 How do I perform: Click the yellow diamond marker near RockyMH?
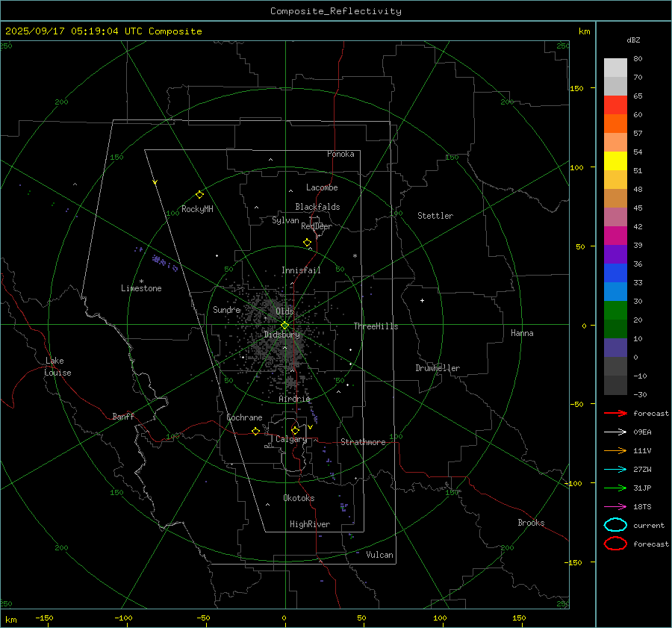pyautogui.click(x=199, y=194)
